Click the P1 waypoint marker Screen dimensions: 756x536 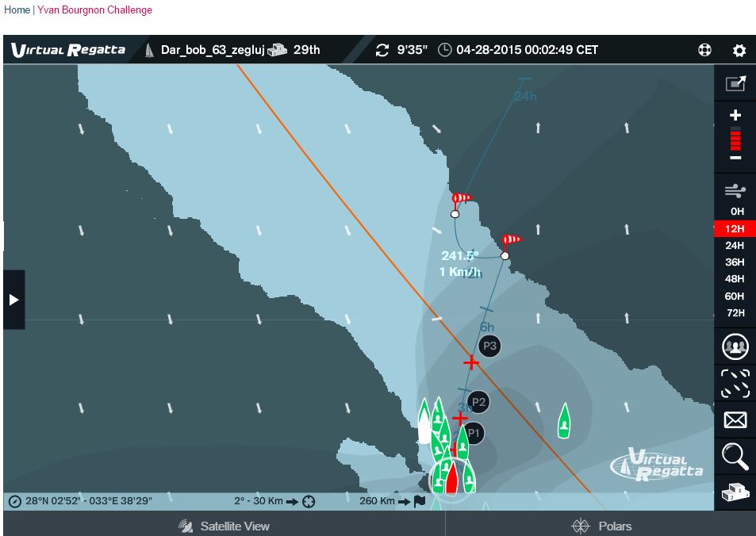(x=474, y=434)
